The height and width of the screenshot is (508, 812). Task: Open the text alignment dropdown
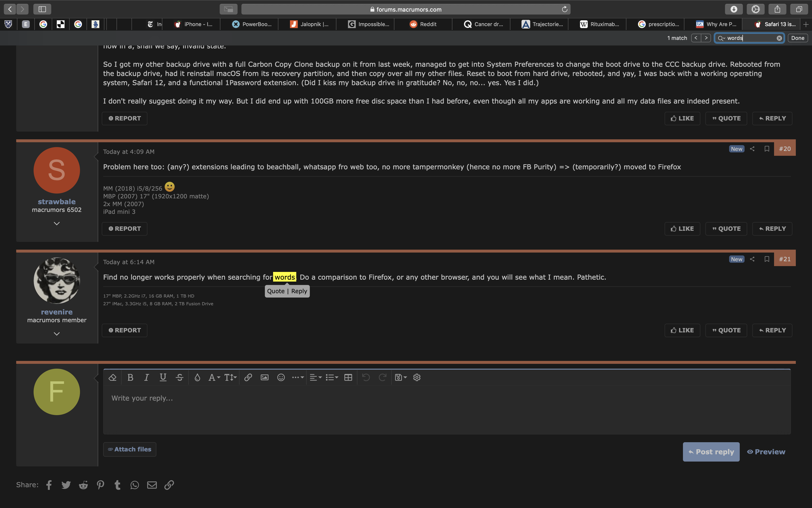[315, 377]
